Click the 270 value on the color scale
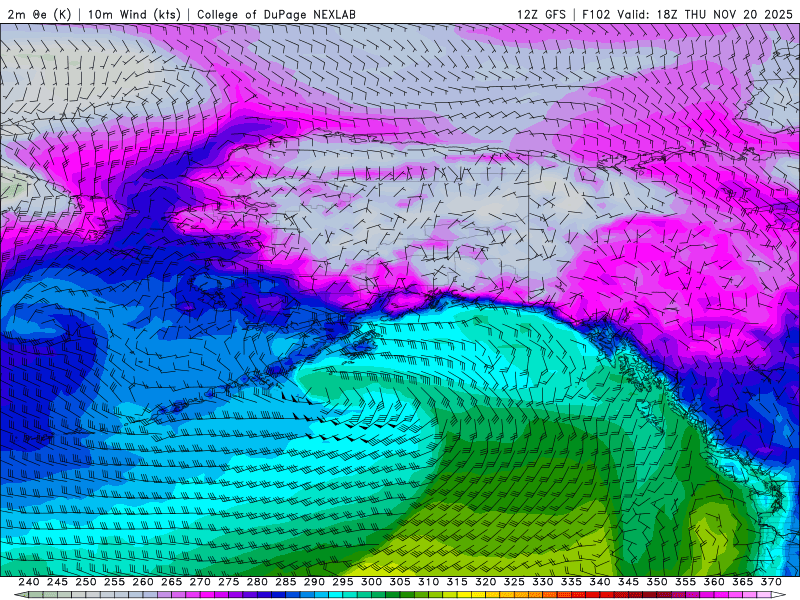Screen dimensions: 800x600 [201, 582]
